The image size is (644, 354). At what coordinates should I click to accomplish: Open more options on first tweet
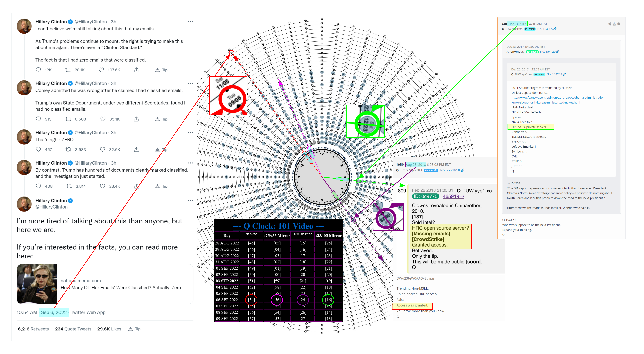point(190,22)
